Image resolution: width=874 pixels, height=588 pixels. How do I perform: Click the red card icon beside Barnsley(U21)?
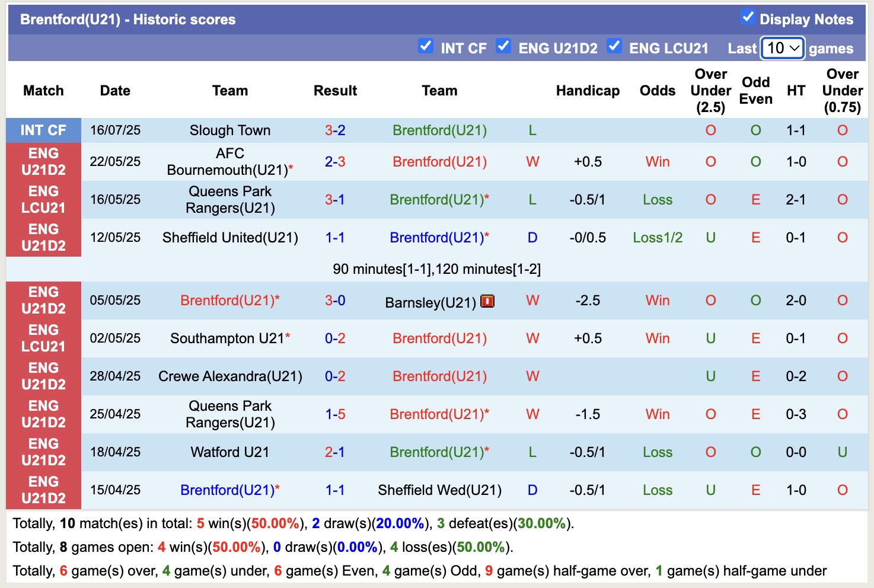487,301
